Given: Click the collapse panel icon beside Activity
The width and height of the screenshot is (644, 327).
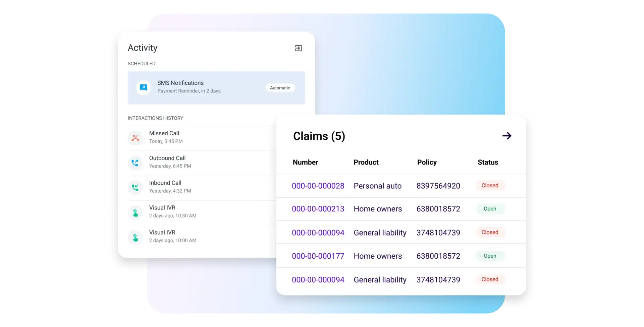Looking at the screenshot, I should click(x=298, y=48).
